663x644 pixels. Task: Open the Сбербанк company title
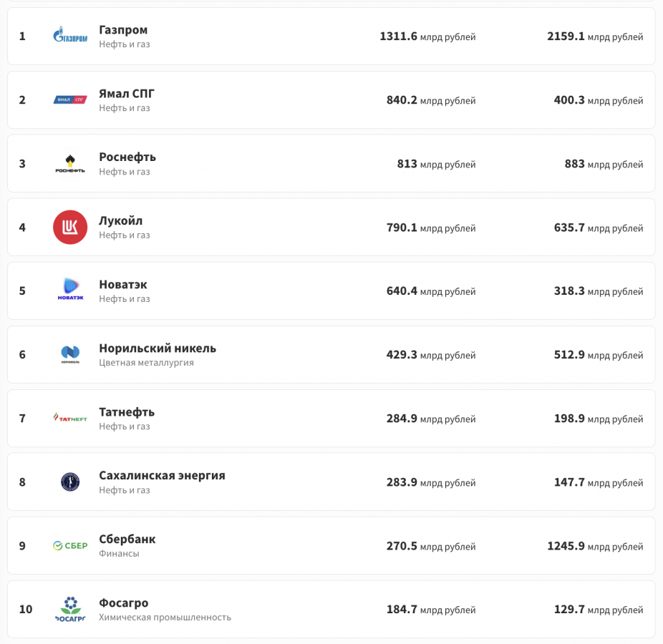[x=127, y=540]
